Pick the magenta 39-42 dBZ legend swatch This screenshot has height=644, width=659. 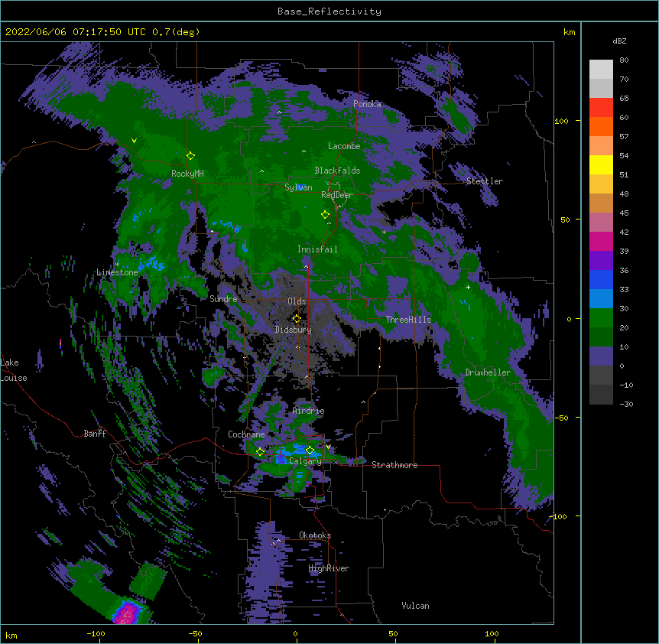601,241
